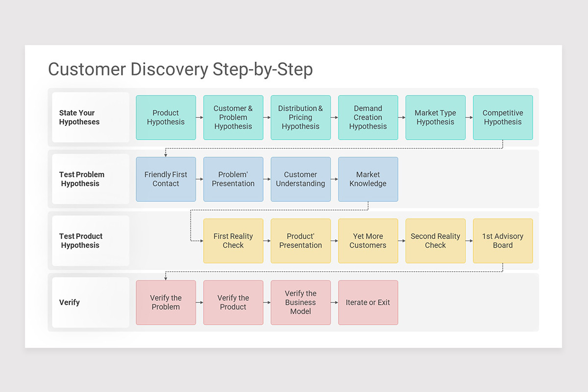Click the Customer Understanding box
This screenshot has width=588, height=392.
[x=300, y=179]
